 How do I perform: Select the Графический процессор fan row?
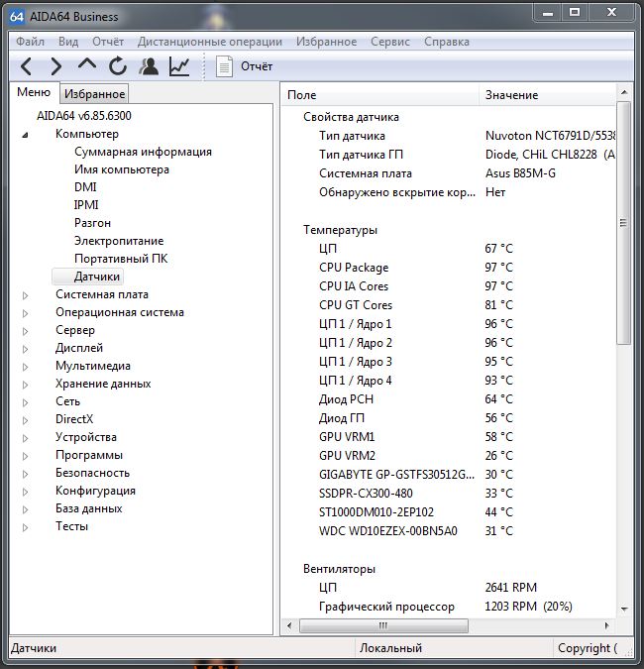448,607
